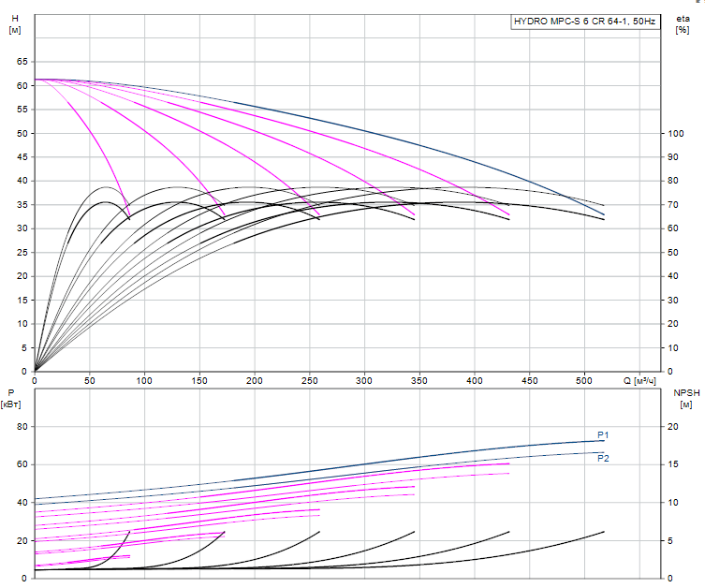Click the P2 power curve label

click(x=604, y=458)
